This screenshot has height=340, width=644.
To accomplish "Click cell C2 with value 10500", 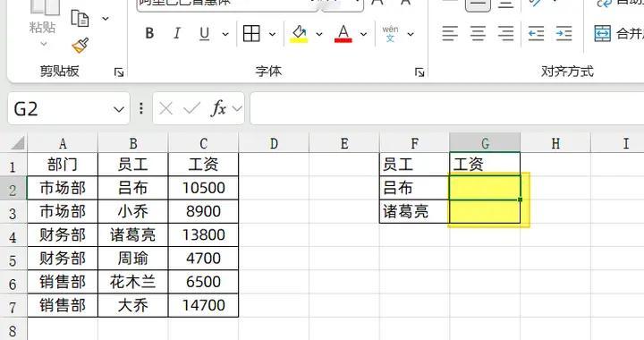I will coord(203,188).
